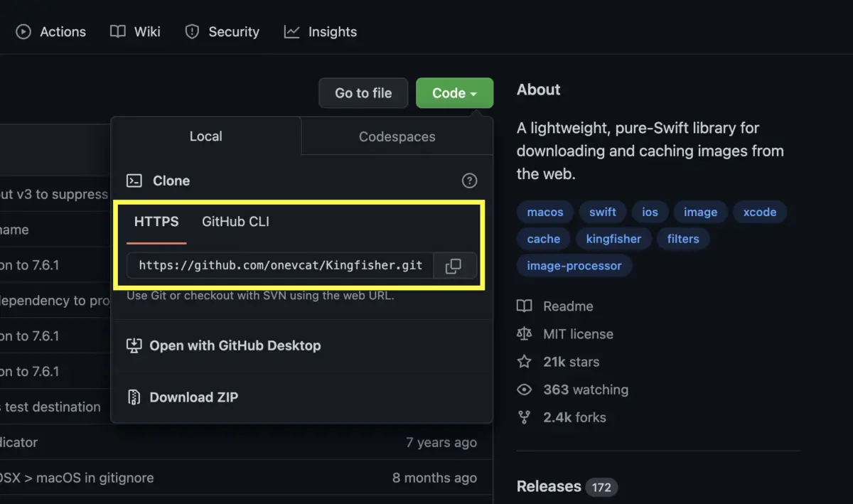Open the MIT license link
Image resolution: width=853 pixels, height=504 pixels.
(x=565, y=334)
